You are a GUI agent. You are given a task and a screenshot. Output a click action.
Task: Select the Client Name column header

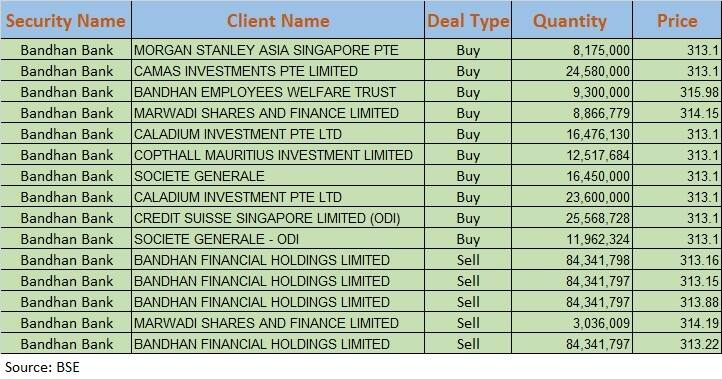(278, 20)
